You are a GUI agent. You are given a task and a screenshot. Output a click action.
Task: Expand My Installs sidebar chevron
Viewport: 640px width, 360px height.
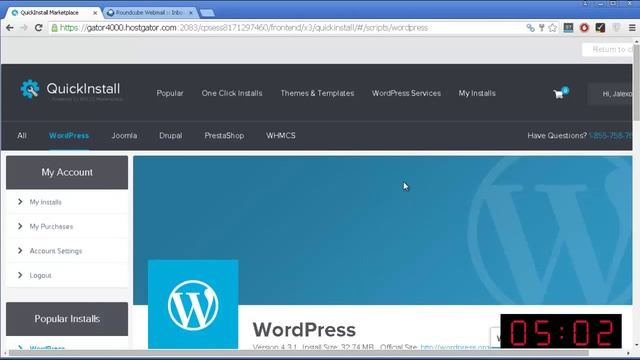20,202
